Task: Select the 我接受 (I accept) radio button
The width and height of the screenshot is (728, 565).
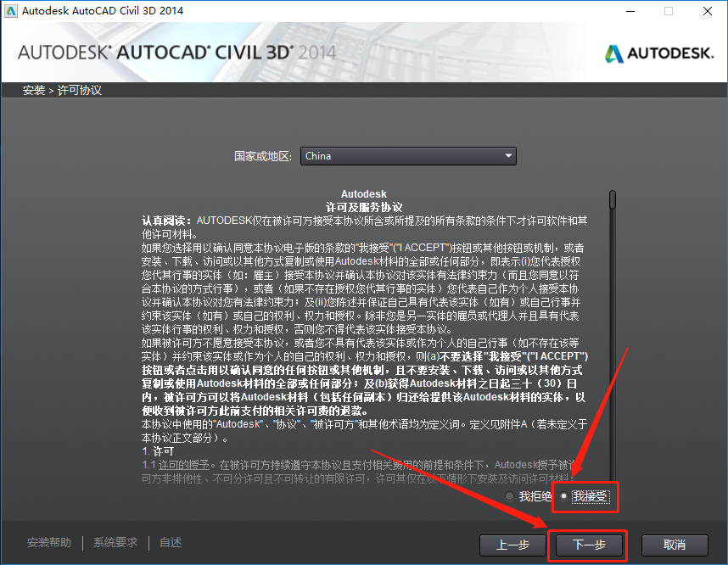Action: [563, 496]
